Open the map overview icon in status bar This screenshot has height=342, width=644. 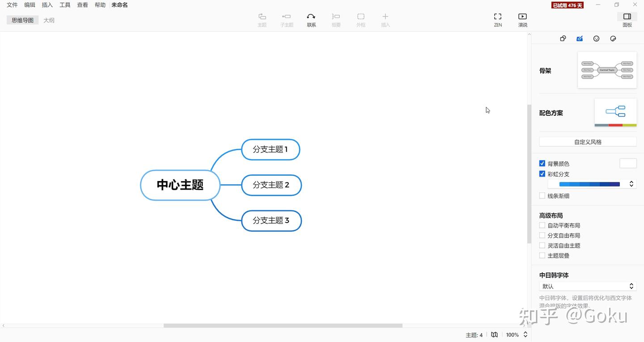[x=494, y=334]
